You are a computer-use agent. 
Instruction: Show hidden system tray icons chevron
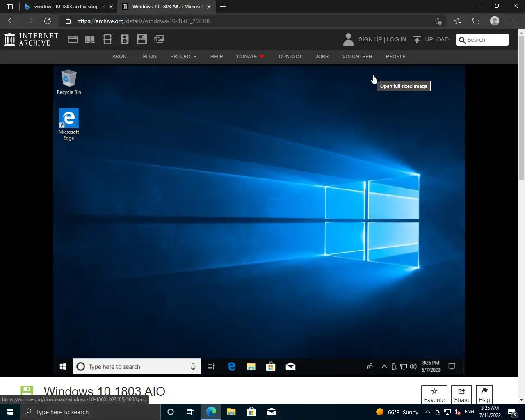coord(427,412)
